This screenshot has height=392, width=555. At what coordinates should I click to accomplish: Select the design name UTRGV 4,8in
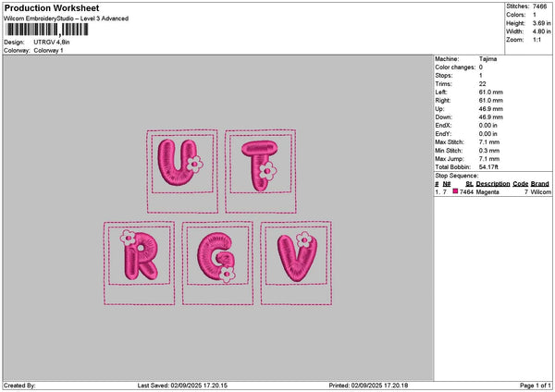coord(52,43)
